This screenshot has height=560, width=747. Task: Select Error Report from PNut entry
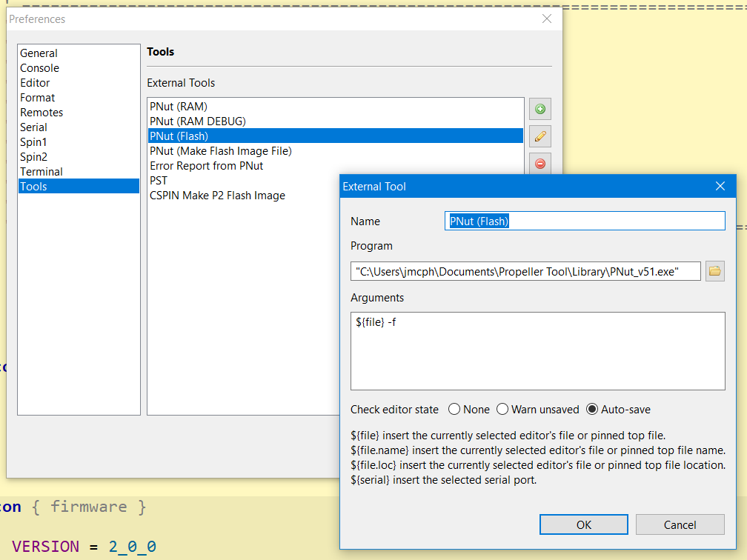tap(336, 165)
